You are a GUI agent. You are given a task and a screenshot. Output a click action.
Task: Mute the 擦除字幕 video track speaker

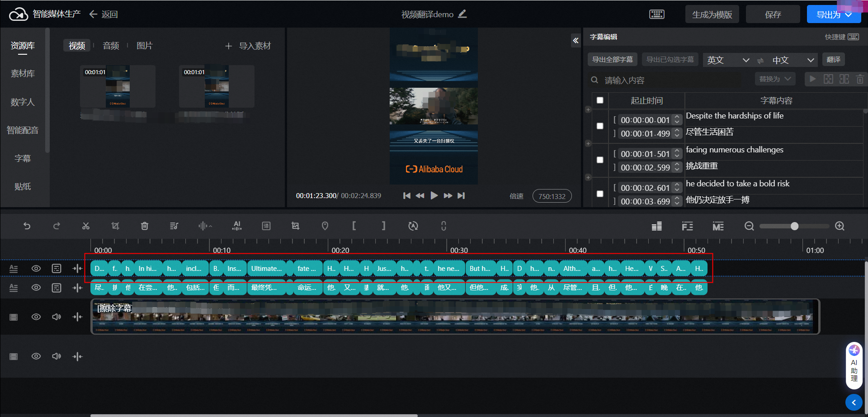click(x=57, y=317)
